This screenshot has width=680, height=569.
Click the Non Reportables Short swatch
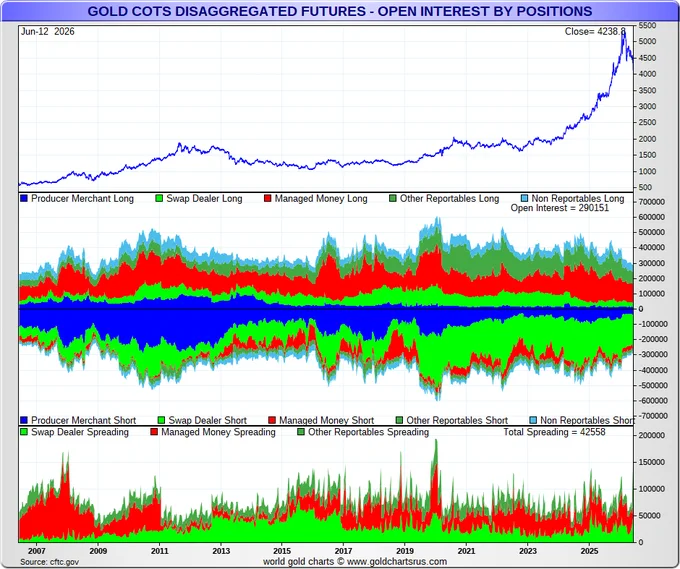click(533, 420)
